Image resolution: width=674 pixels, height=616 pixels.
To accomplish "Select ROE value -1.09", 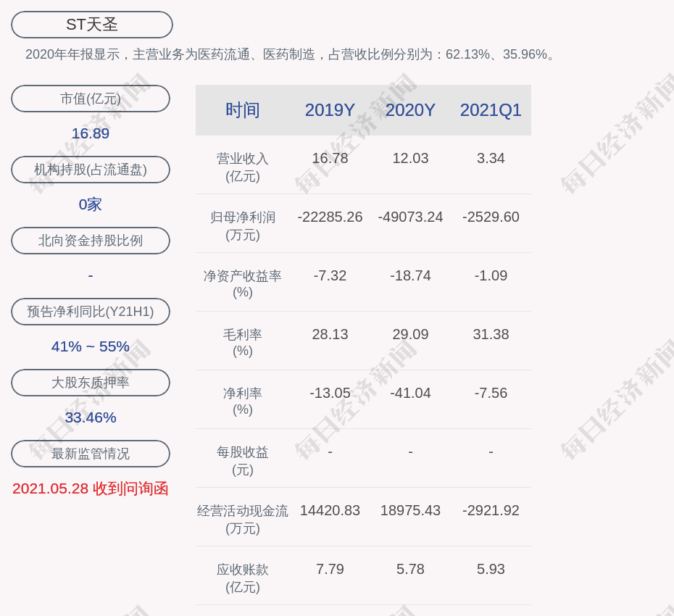I will (491, 275).
